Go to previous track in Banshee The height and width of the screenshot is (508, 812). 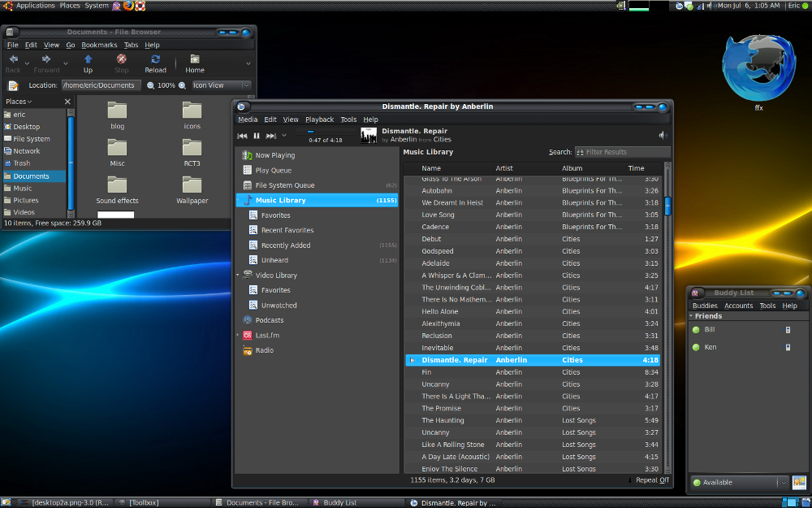coord(242,136)
